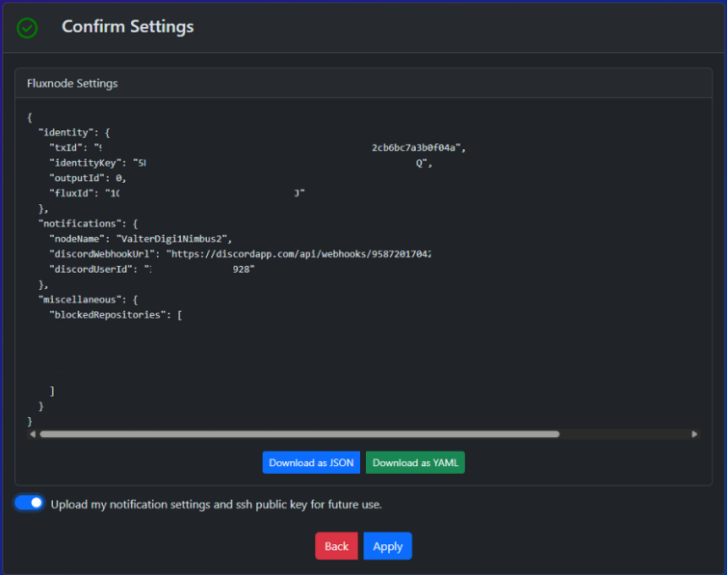Click the Fluxnode Settings panel header
728x575 pixels.
[x=72, y=84]
